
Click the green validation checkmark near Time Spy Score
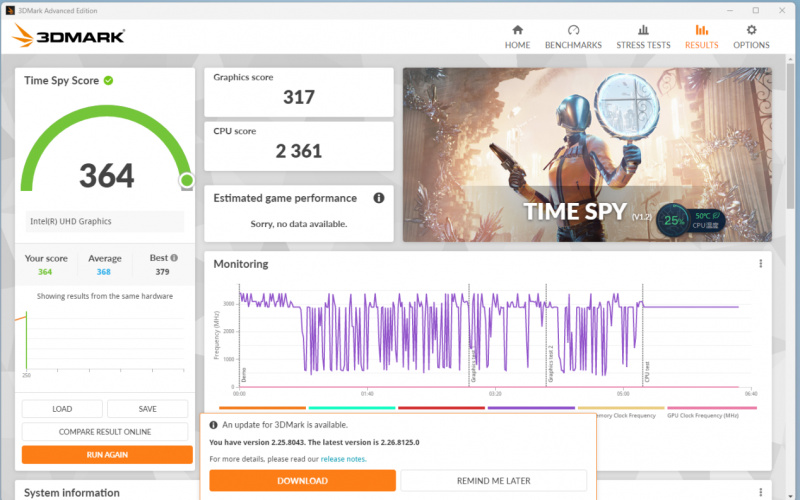(x=108, y=81)
